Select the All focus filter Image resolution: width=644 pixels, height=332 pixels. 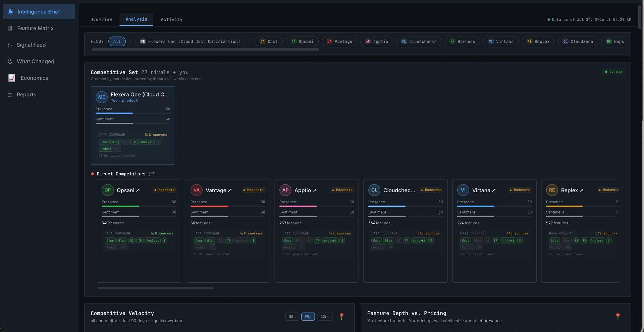click(117, 42)
